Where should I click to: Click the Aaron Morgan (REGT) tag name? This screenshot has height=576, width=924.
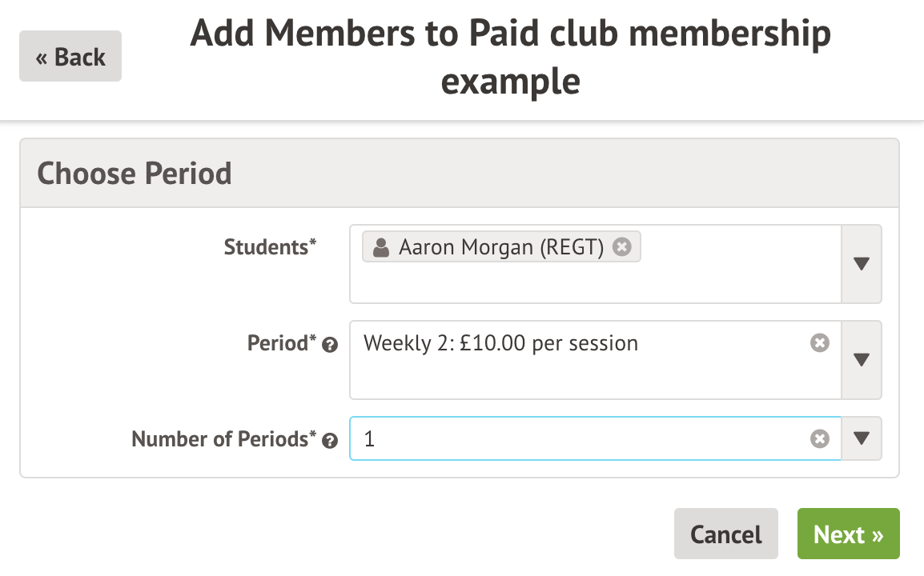(501, 247)
